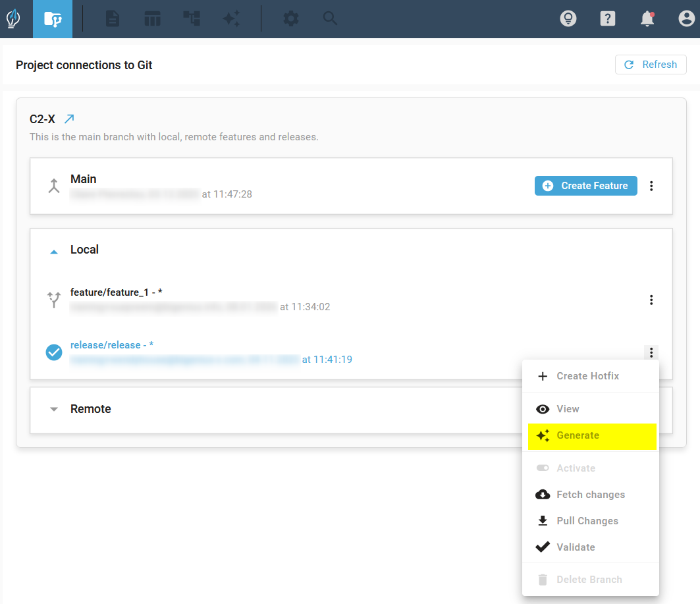Open settings gear in top bar

(x=290, y=19)
